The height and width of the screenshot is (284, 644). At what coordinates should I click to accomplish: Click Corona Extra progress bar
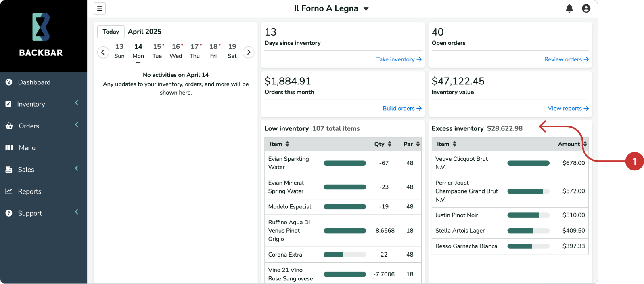click(x=345, y=255)
